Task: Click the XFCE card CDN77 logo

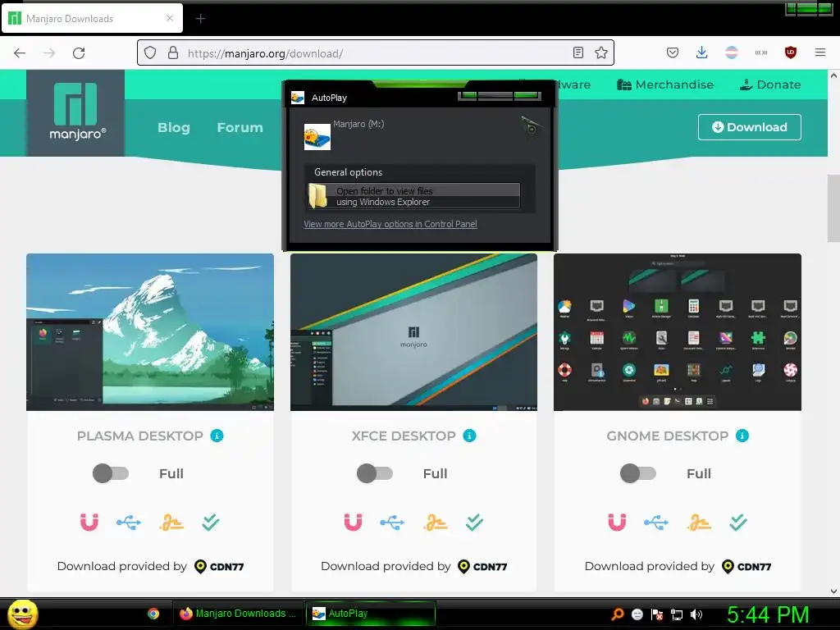Action: pyautogui.click(x=482, y=566)
